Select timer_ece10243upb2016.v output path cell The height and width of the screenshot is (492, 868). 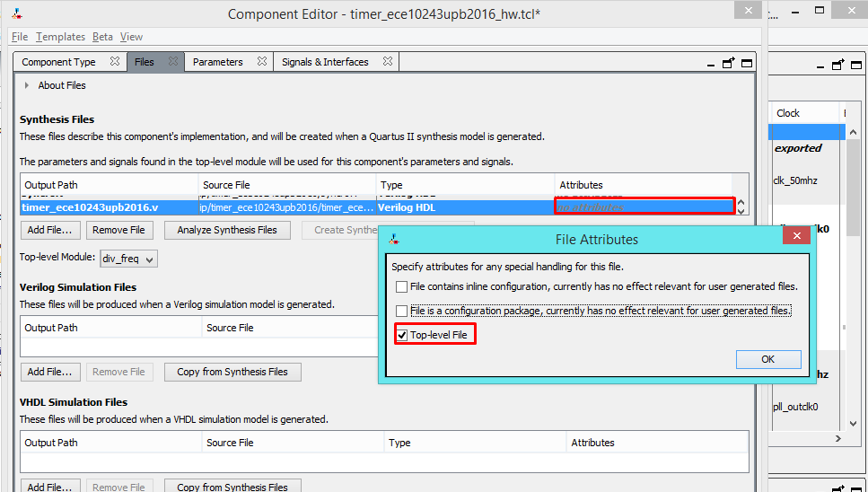110,207
